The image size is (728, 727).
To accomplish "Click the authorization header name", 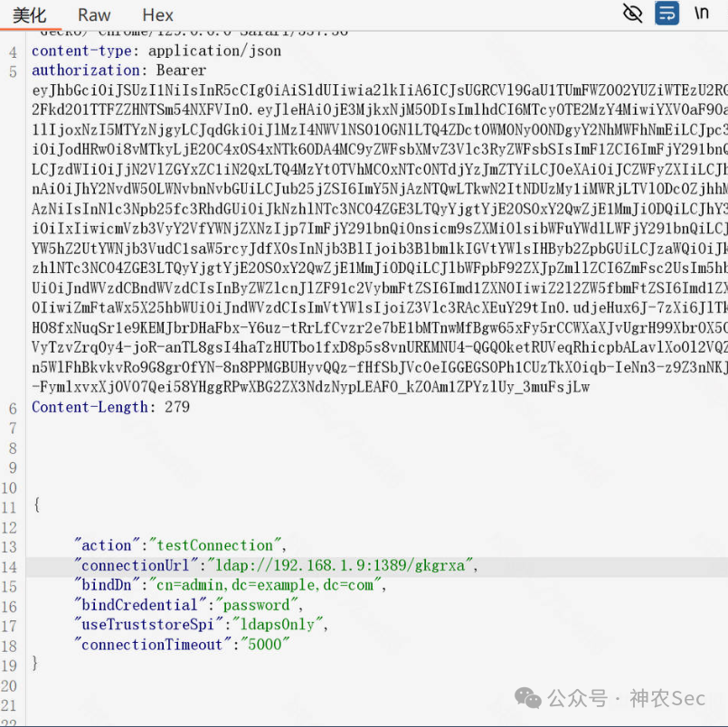I will tap(86, 71).
